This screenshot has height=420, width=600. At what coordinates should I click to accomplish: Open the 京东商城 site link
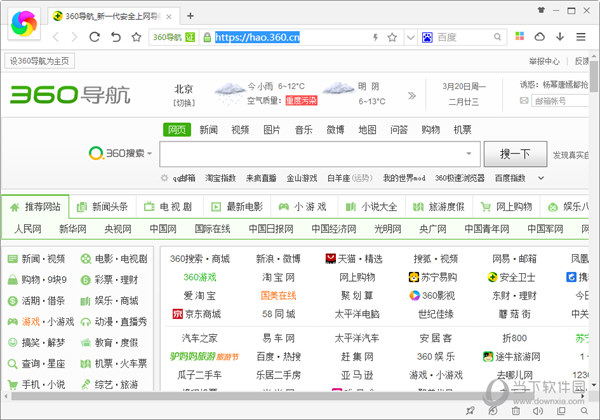(x=198, y=313)
